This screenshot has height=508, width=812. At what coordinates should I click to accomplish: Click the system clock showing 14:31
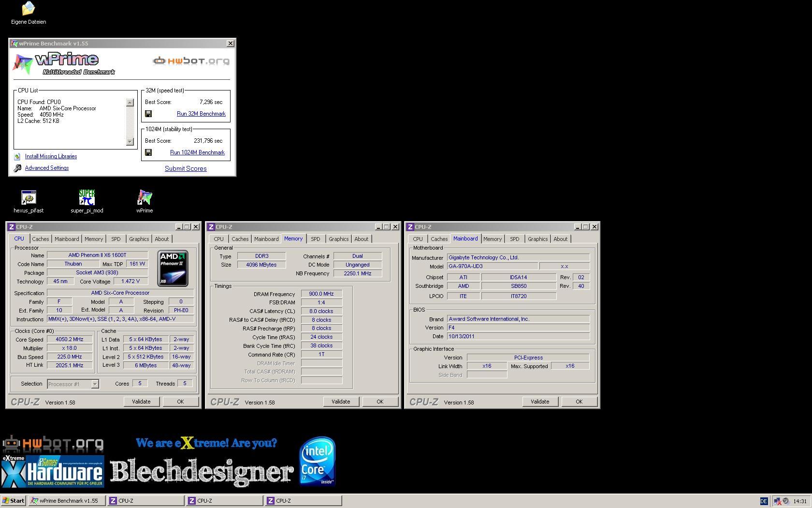click(800, 501)
